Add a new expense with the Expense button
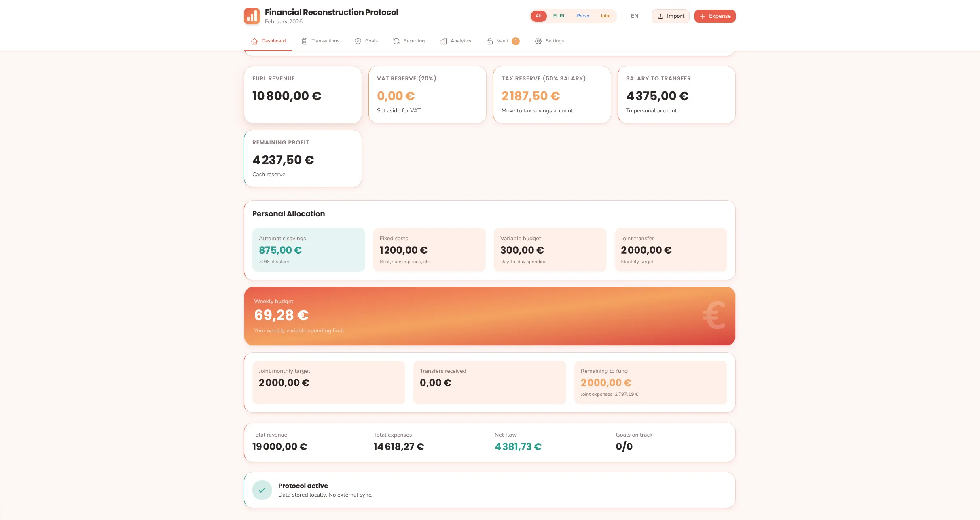 [715, 16]
